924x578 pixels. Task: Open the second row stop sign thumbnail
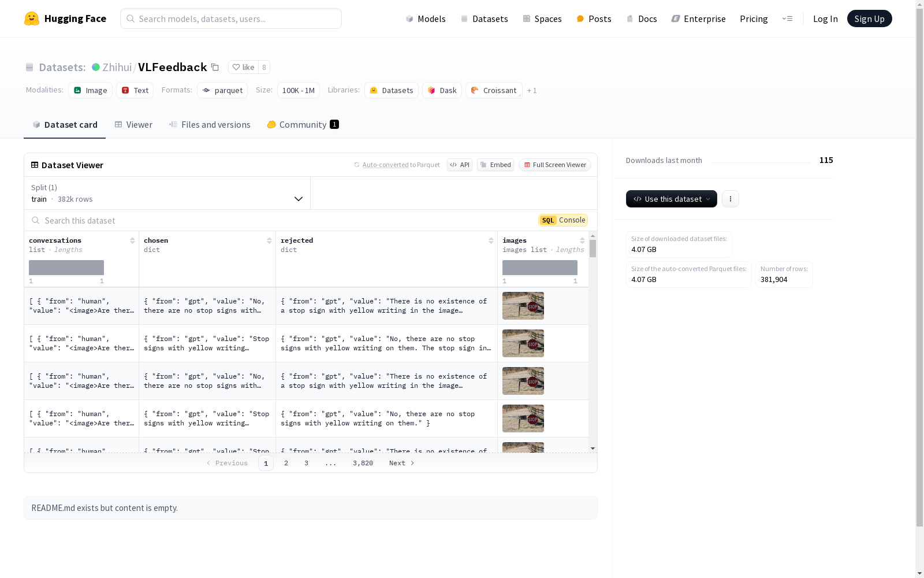523,343
